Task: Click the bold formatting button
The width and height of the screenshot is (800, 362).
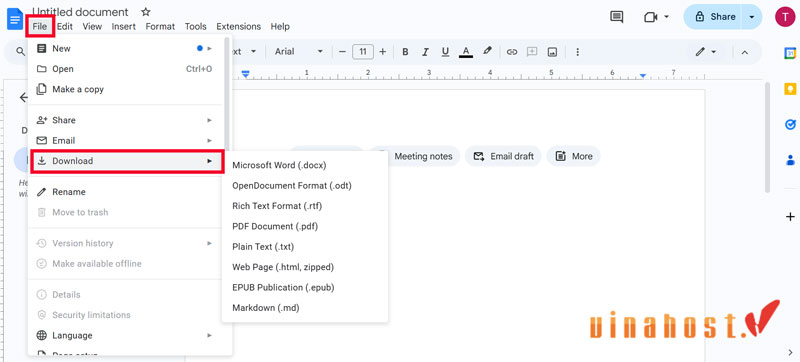Action: (x=405, y=51)
